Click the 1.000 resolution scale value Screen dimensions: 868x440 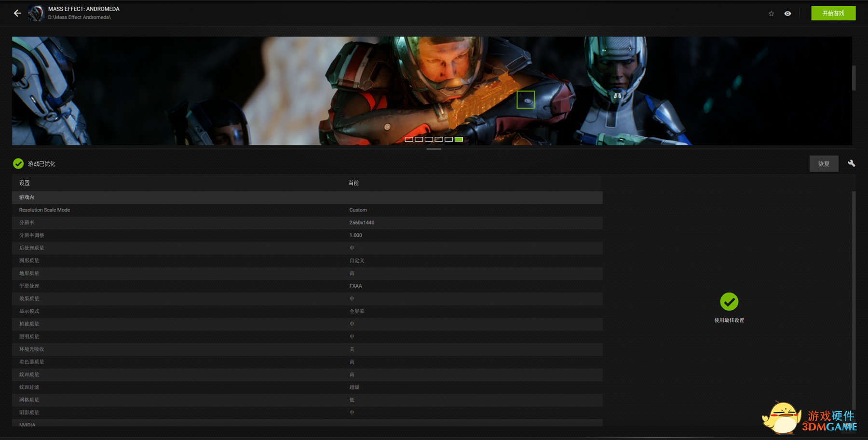click(355, 235)
